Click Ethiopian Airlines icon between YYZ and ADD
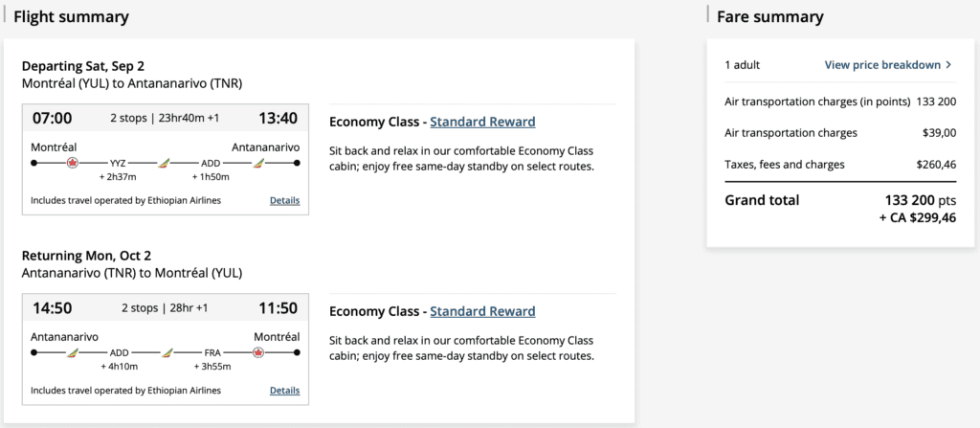The width and height of the screenshot is (980, 428). click(x=165, y=164)
